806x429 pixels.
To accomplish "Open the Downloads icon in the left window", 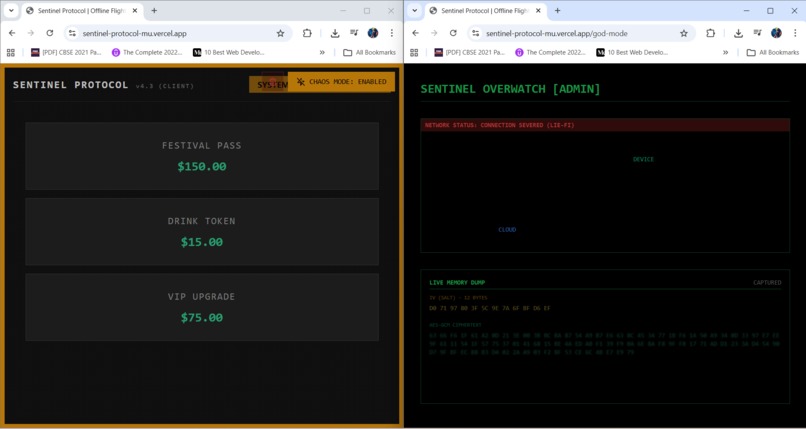I will coord(335,33).
